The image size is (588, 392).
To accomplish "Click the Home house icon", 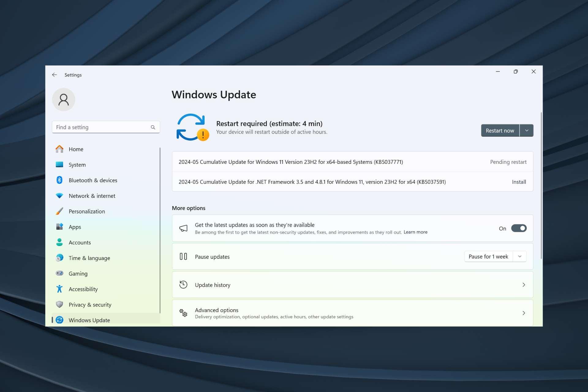I will coord(59,149).
